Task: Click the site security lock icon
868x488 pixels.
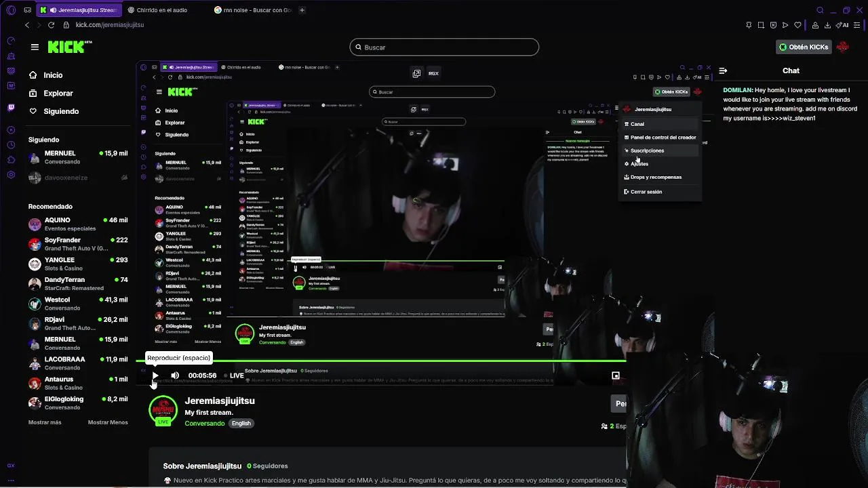Action: point(66,25)
